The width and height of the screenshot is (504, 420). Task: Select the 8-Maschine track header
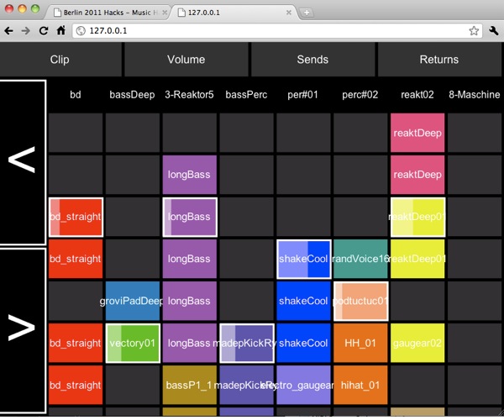475,95
